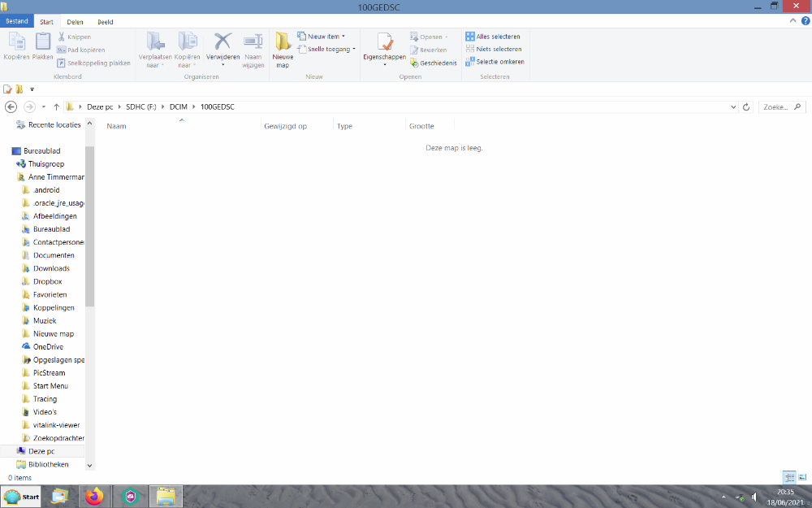Click the Verwijderen delete icon
Screen dimensions: 812x508
point(222,42)
